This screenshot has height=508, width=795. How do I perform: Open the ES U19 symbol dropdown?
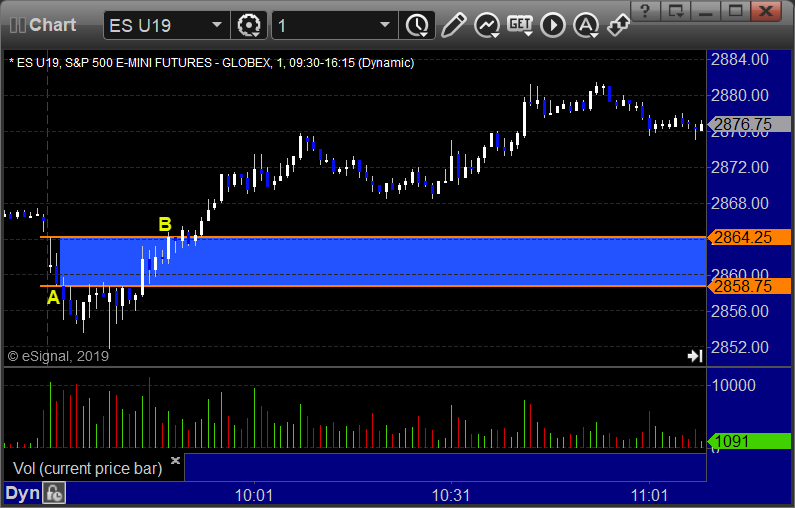(x=217, y=25)
